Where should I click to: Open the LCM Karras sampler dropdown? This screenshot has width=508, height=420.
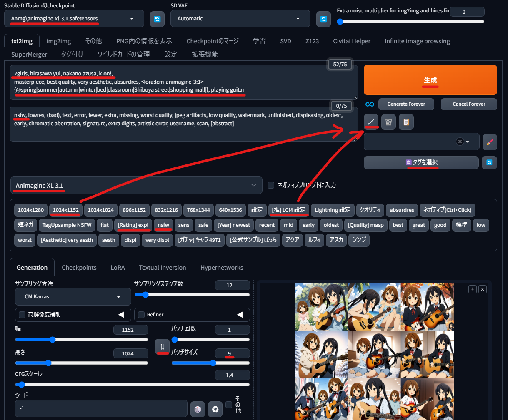point(73,297)
